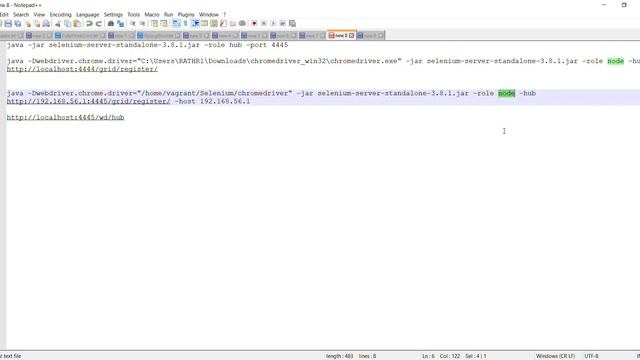Click the green Undo arrow icon
640x360 pixels.
click(x=89, y=24)
